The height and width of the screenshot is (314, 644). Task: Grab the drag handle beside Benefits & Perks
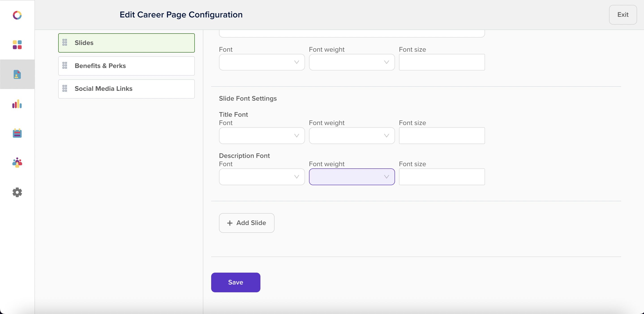click(65, 65)
